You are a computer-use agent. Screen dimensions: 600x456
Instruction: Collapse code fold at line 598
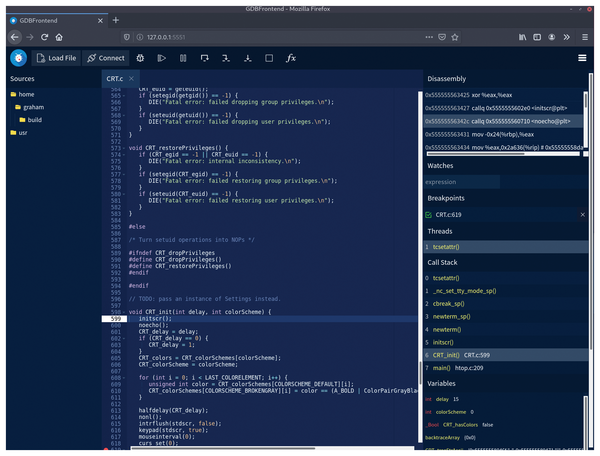pos(124,313)
